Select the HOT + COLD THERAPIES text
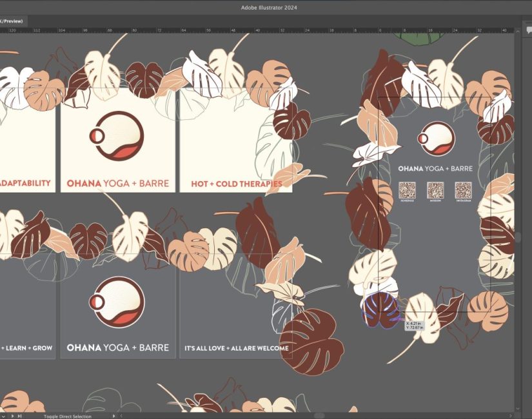Viewport: 532px width, 419px height. click(x=236, y=184)
